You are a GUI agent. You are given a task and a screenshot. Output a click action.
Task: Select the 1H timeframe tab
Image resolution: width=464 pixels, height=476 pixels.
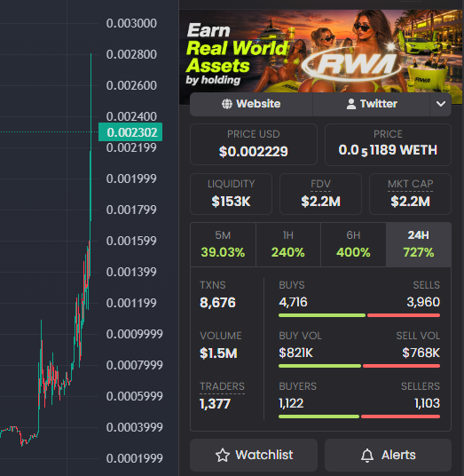click(x=288, y=244)
